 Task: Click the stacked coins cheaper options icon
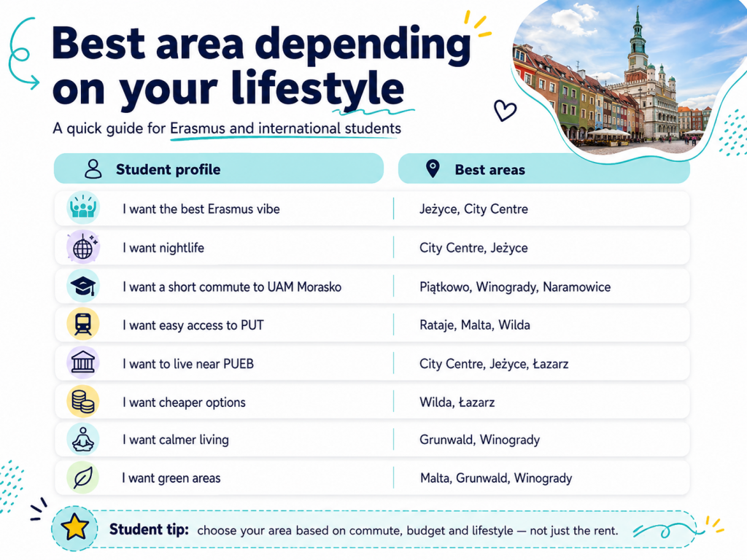83,402
